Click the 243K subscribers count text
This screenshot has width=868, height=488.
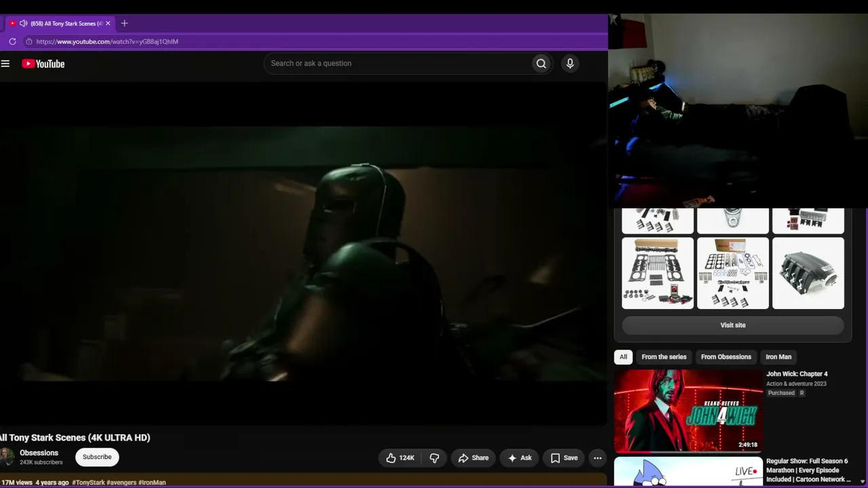tap(41, 463)
